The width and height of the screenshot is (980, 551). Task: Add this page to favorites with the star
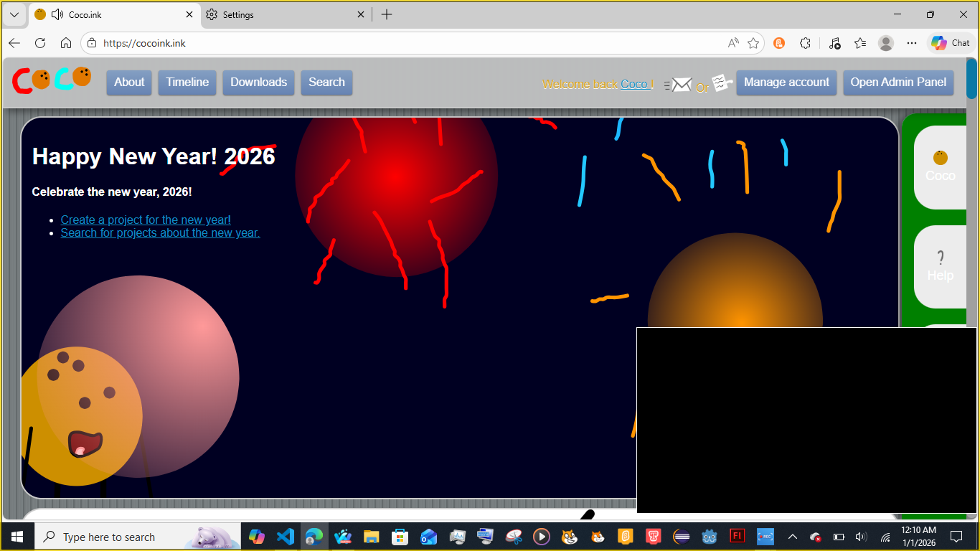(x=753, y=43)
